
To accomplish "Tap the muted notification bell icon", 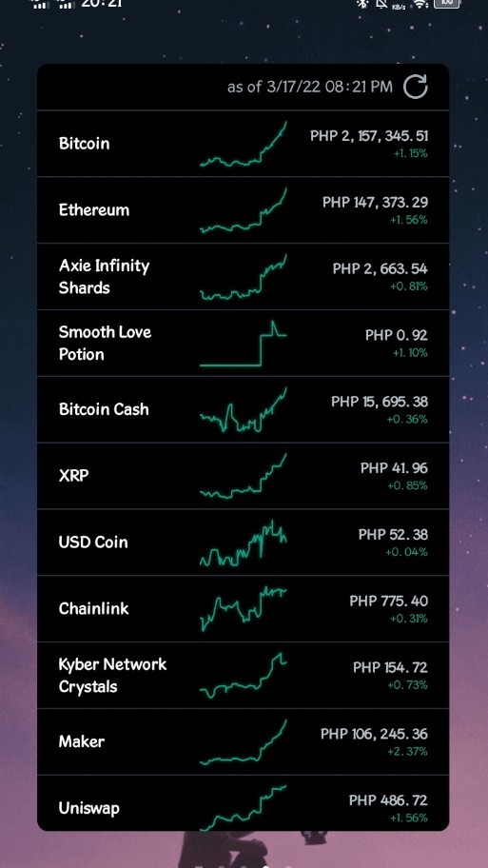I will click(381, 3).
